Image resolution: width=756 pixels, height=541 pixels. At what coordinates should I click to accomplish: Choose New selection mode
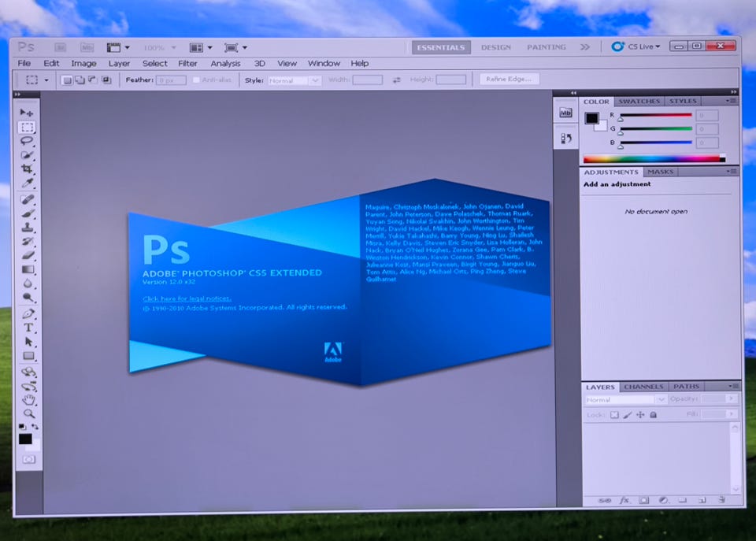(67, 80)
